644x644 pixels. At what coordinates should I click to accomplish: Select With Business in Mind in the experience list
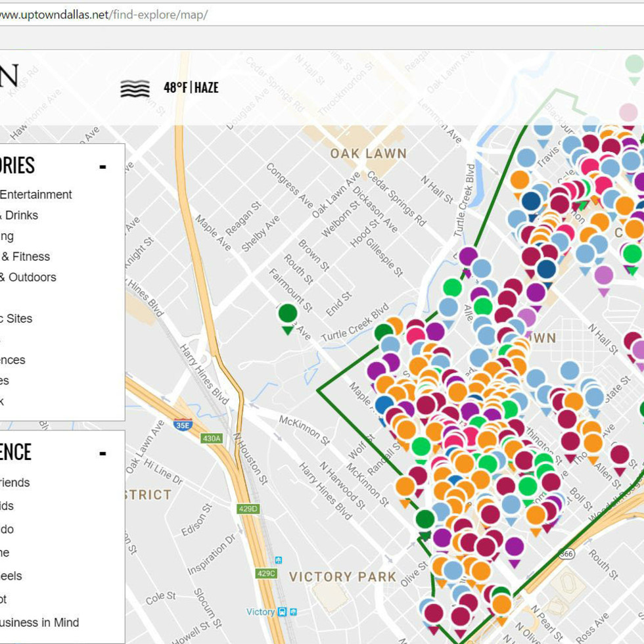coord(39,622)
